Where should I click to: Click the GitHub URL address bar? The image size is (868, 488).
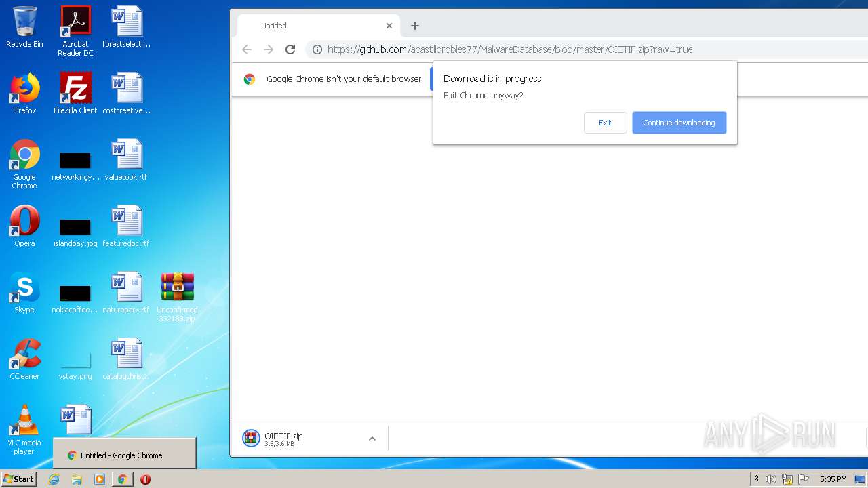pyautogui.click(x=509, y=49)
